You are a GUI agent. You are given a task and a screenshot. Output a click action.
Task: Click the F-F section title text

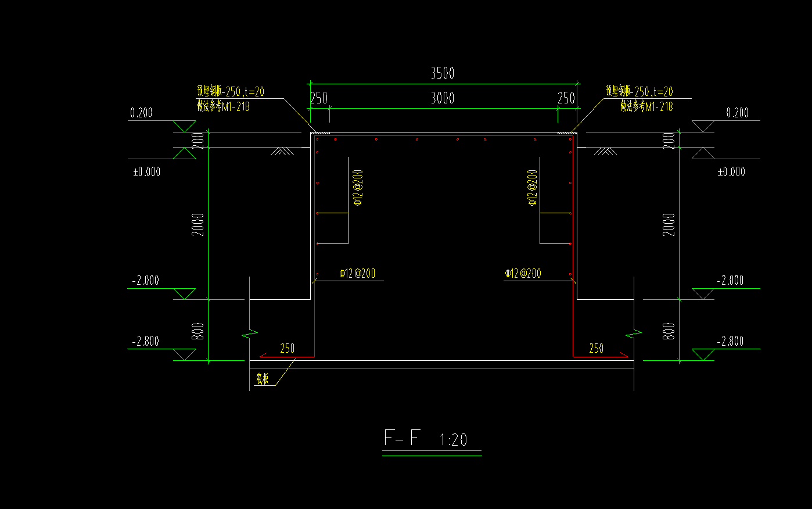point(402,438)
